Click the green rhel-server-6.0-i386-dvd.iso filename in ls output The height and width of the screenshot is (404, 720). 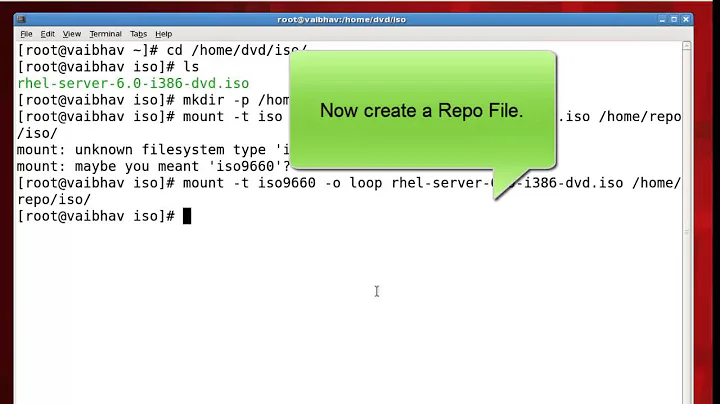click(133, 84)
